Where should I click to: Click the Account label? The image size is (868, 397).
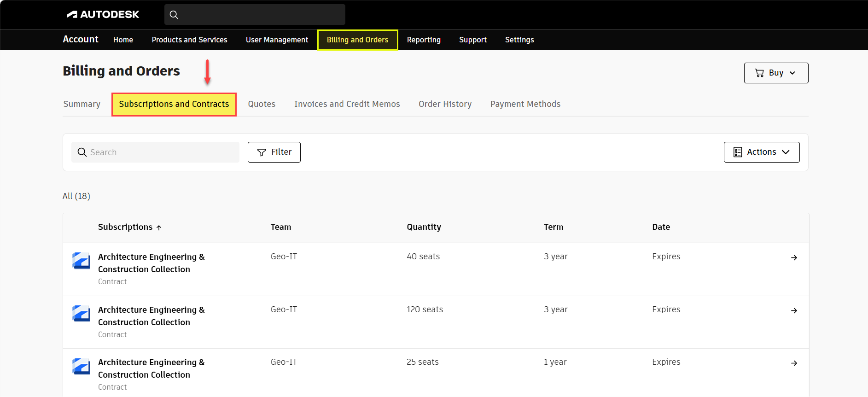point(81,40)
